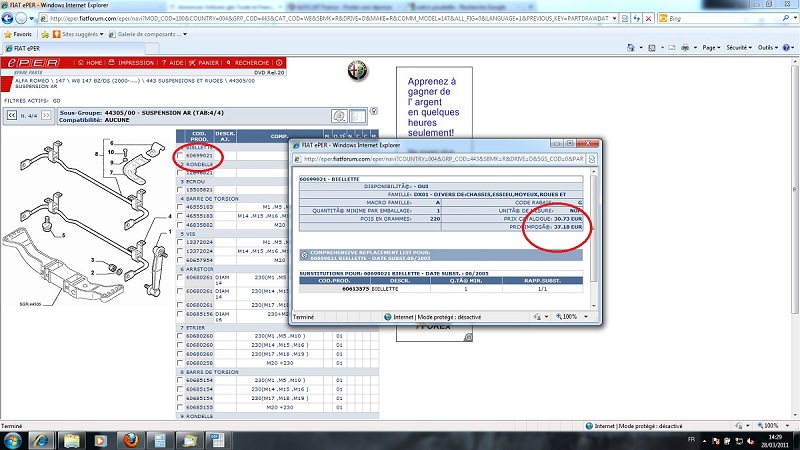The width and height of the screenshot is (800, 450).
Task: Click the Read mail toolbar icon
Action: click(672, 47)
